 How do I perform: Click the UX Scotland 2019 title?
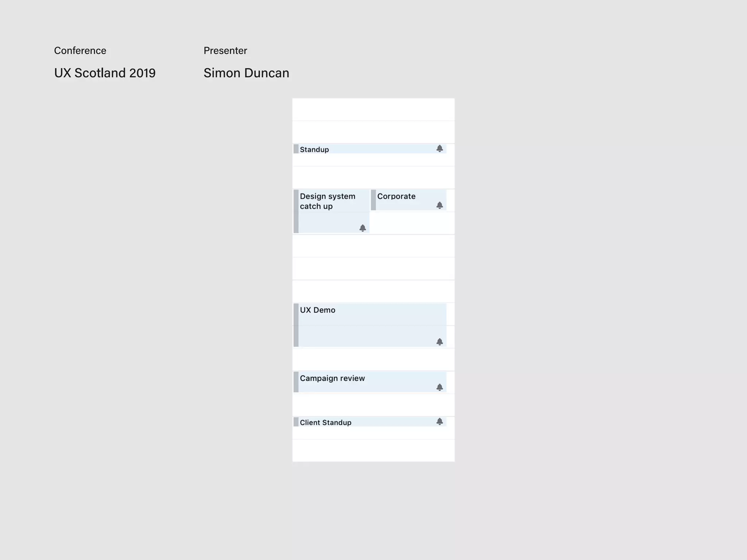point(105,73)
